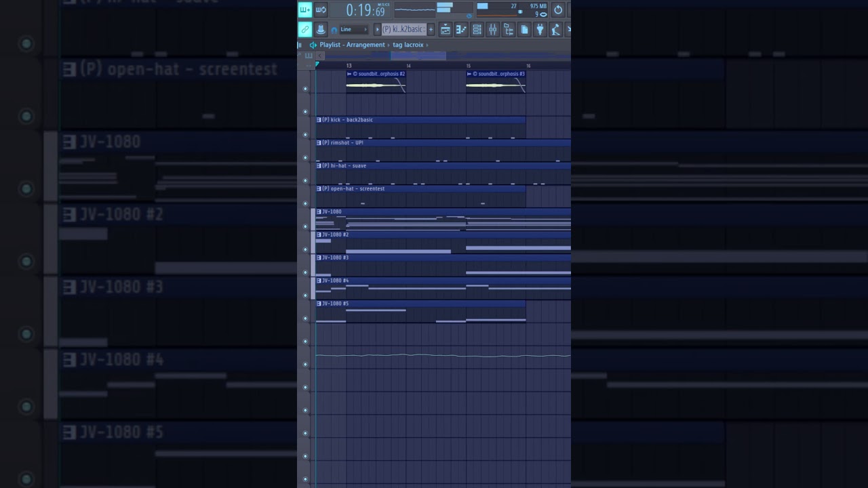Open kick - back2basic clip menu icon
This screenshot has width=868, height=488.
(319, 120)
